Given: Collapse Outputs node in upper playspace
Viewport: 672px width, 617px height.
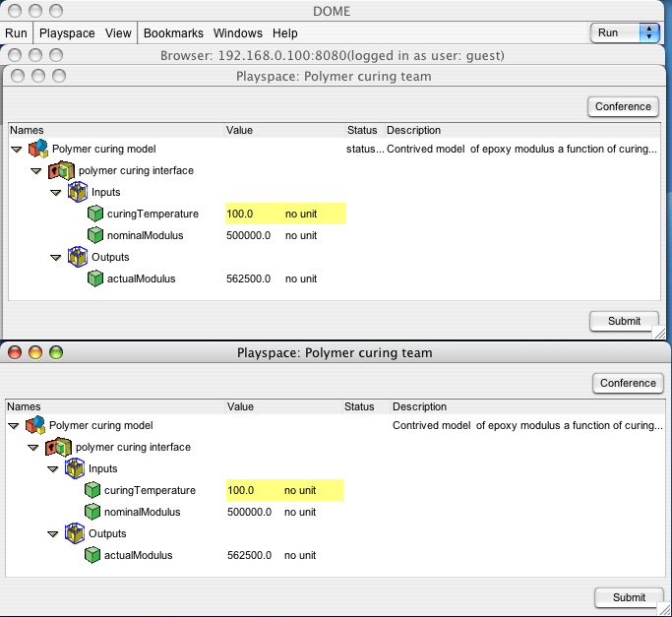Looking at the screenshot, I should click(x=56, y=257).
